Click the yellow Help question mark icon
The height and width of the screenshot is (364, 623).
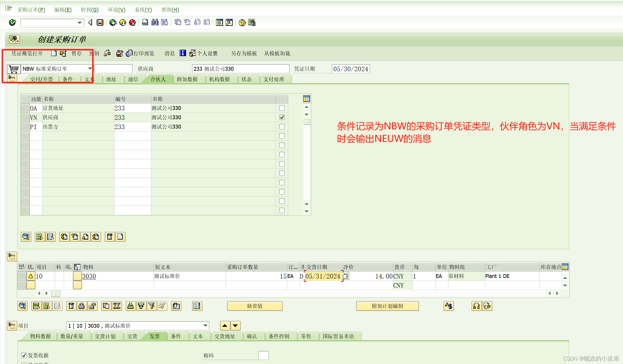point(242,23)
